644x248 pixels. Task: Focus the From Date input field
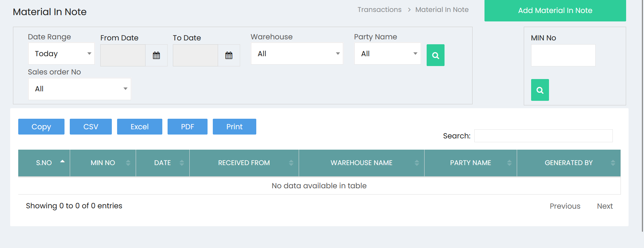[123, 55]
